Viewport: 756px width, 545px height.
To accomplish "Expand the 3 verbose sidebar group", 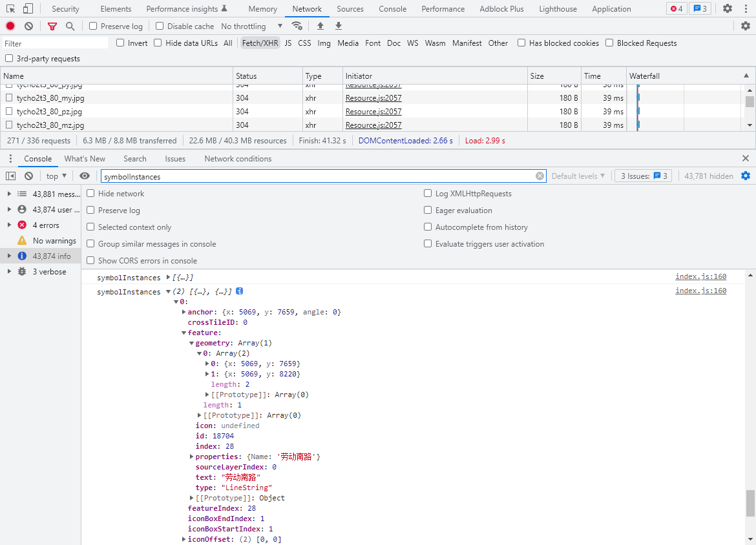I will point(9,271).
